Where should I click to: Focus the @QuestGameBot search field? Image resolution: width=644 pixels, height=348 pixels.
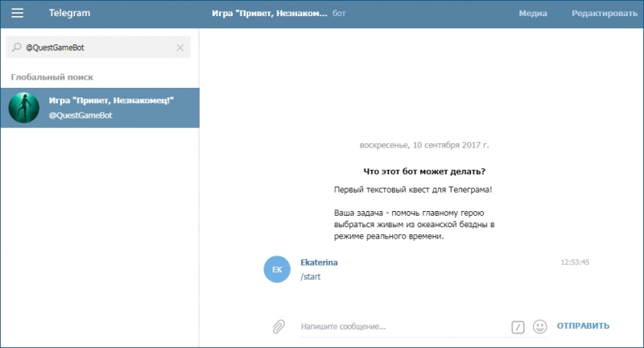pos(98,48)
